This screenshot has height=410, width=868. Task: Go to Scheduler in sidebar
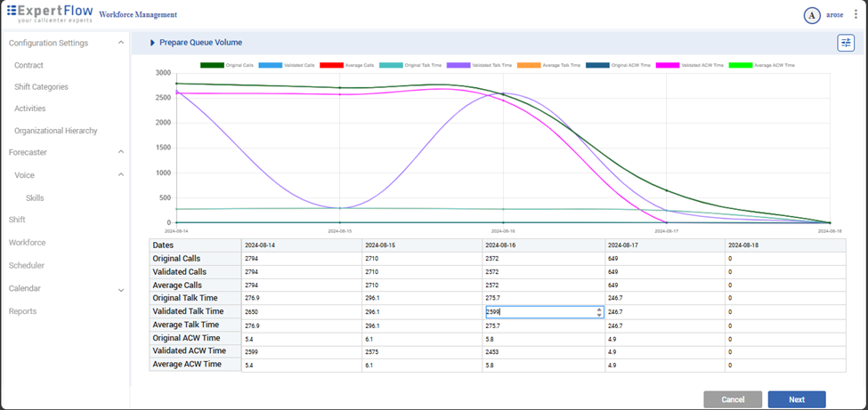(27, 266)
